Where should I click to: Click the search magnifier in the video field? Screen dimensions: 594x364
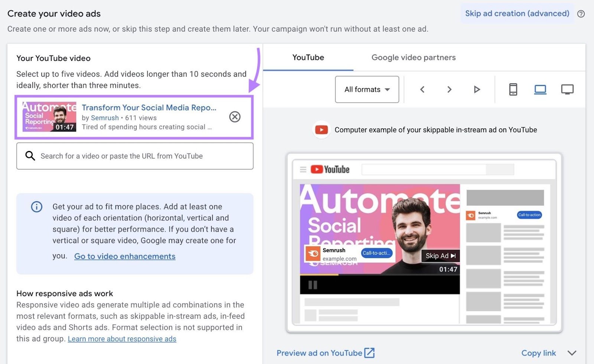coord(30,156)
